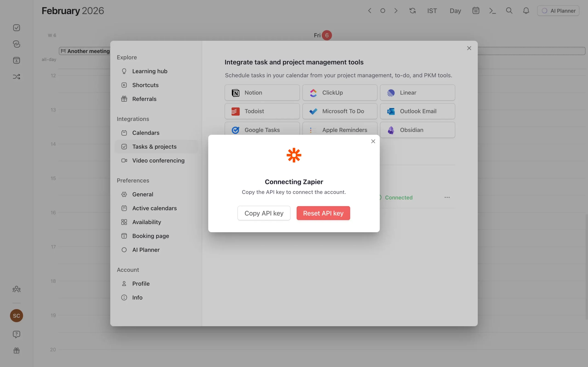
Task: Copy the Zapier API key
Action: click(264, 213)
